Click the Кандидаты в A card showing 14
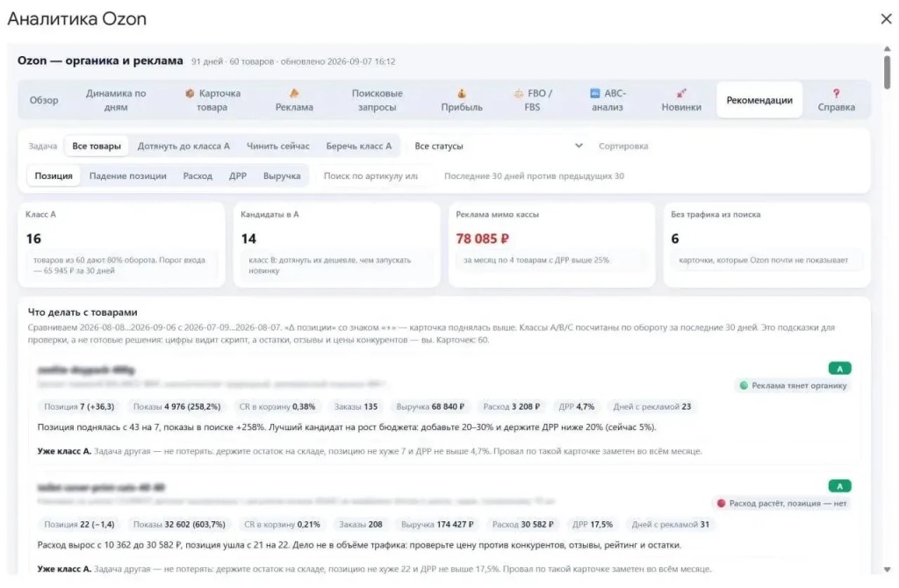899x588 pixels. pos(337,245)
